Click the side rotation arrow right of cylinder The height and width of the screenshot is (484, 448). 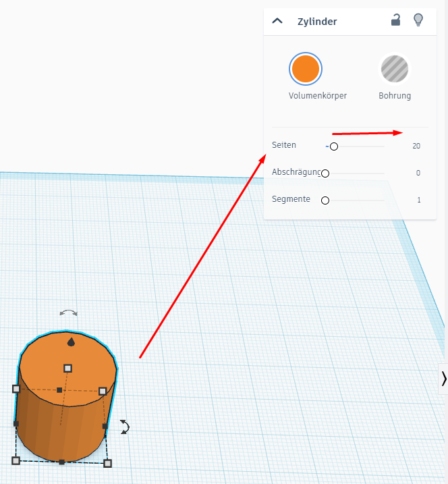click(x=125, y=427)
